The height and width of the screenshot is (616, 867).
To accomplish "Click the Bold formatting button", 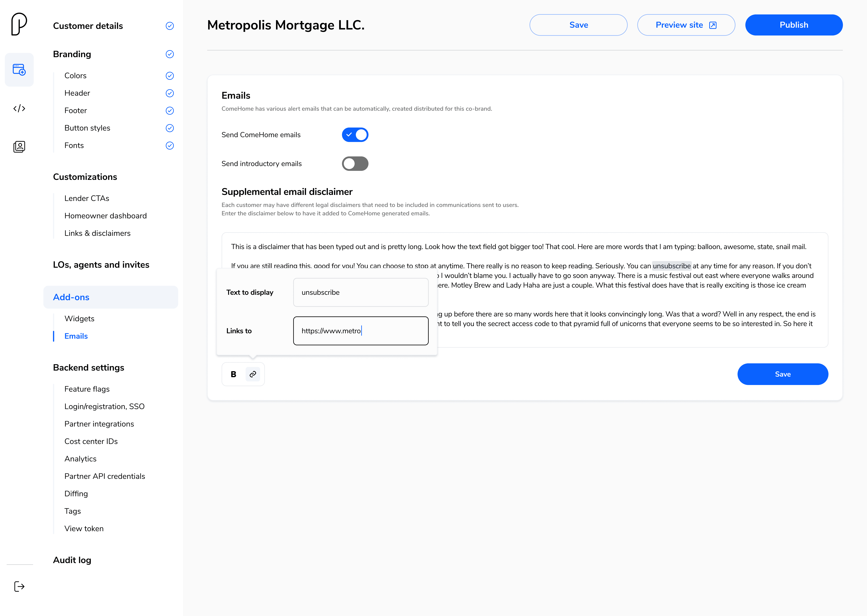I will [x=233, y=374].
